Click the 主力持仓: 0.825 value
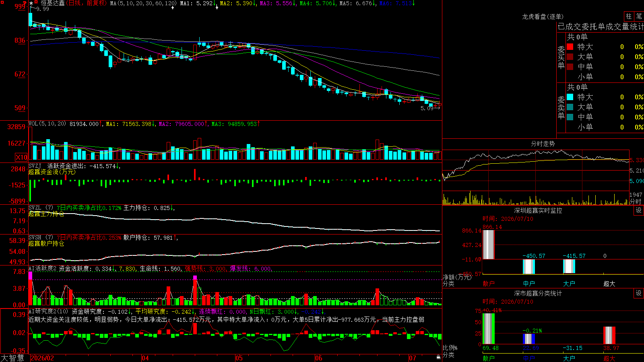 [x=149, y=208]
